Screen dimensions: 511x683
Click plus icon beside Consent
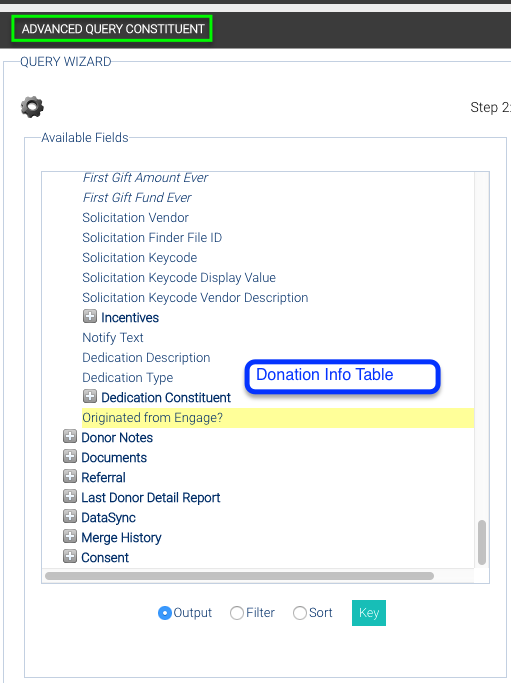70,557
